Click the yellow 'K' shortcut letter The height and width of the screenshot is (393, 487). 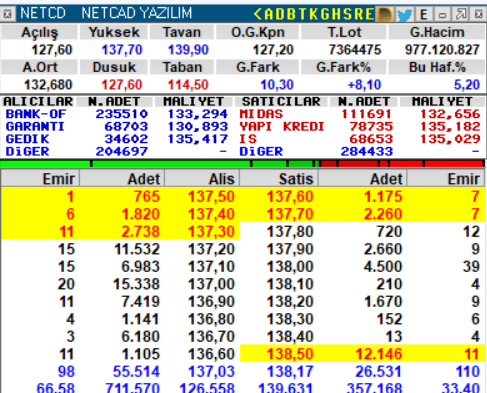[313, 14]
